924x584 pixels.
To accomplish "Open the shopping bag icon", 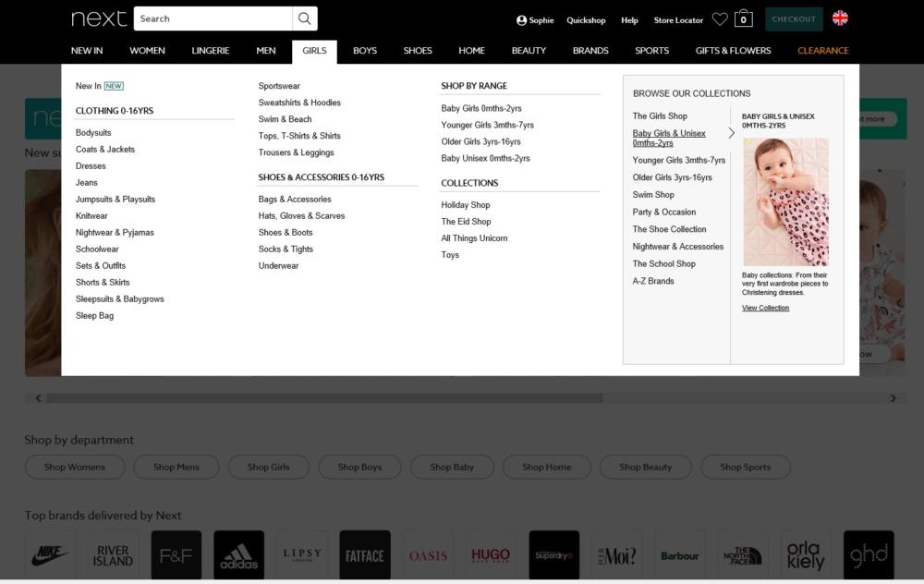I will (744, 18).
